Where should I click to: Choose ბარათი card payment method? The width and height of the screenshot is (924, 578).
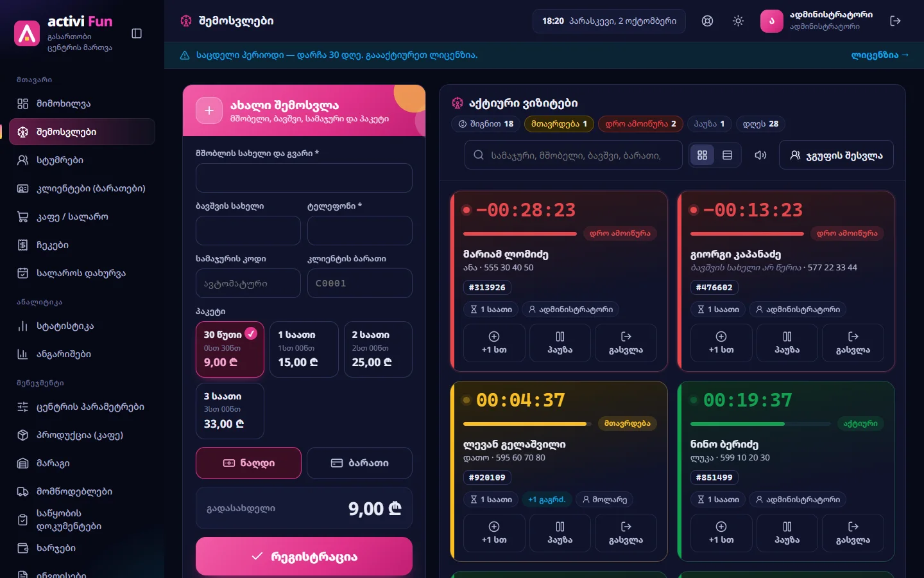coord(359,463)
